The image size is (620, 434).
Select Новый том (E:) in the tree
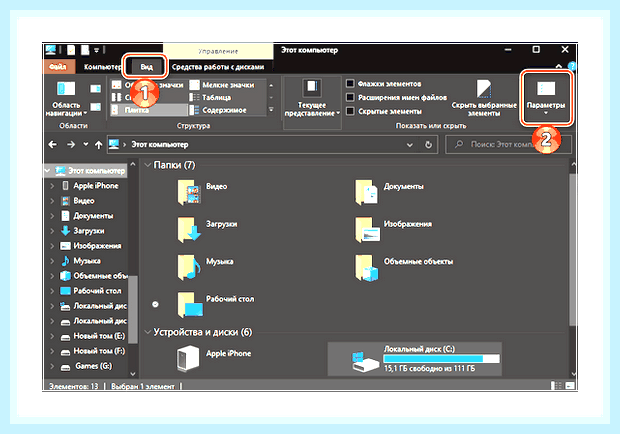point(93,336)
